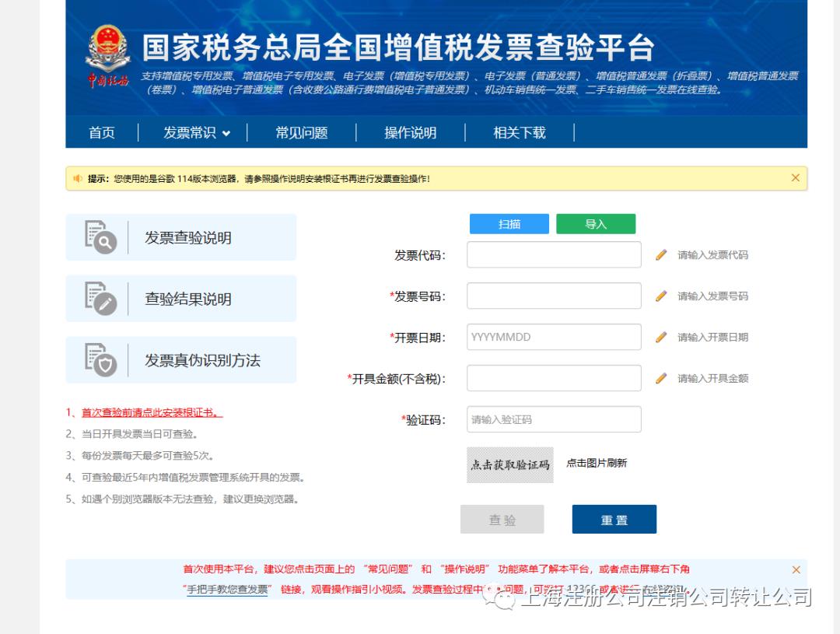Open the 首页 navigation item
840x634 pixels.
click(x=102, y=132)
